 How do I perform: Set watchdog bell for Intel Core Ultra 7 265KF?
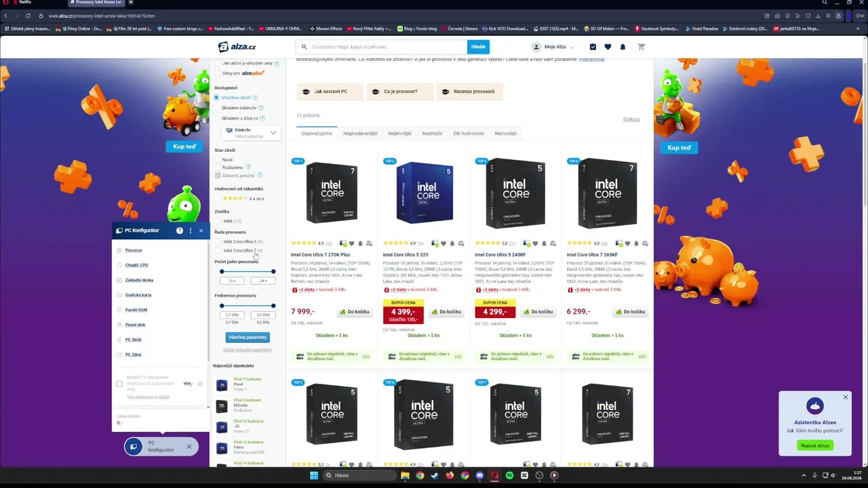pos(636,243)
